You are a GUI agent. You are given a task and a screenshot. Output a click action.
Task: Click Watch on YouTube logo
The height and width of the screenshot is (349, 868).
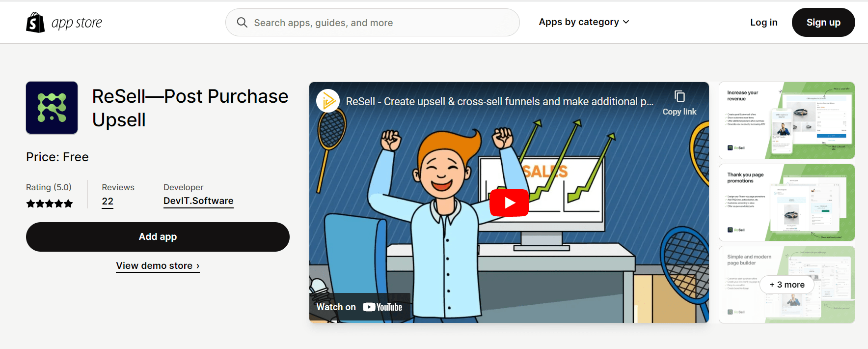359,307
